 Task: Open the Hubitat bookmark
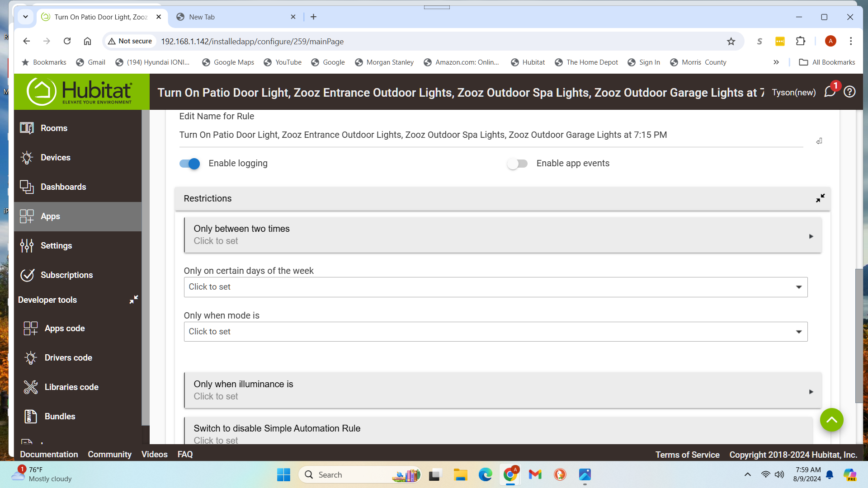pos(533,62)
